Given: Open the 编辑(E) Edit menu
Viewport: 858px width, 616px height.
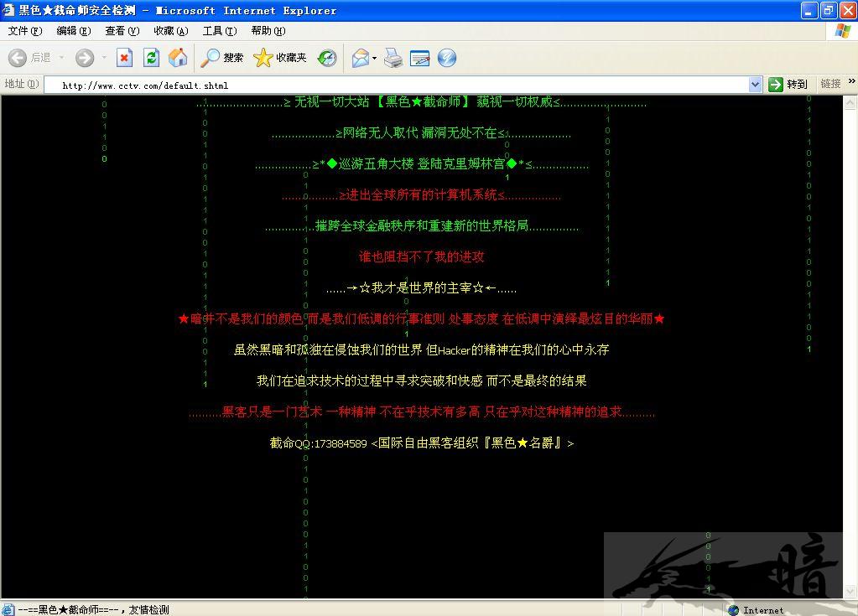Looking at the screenshot, I should tap(73, 31).
